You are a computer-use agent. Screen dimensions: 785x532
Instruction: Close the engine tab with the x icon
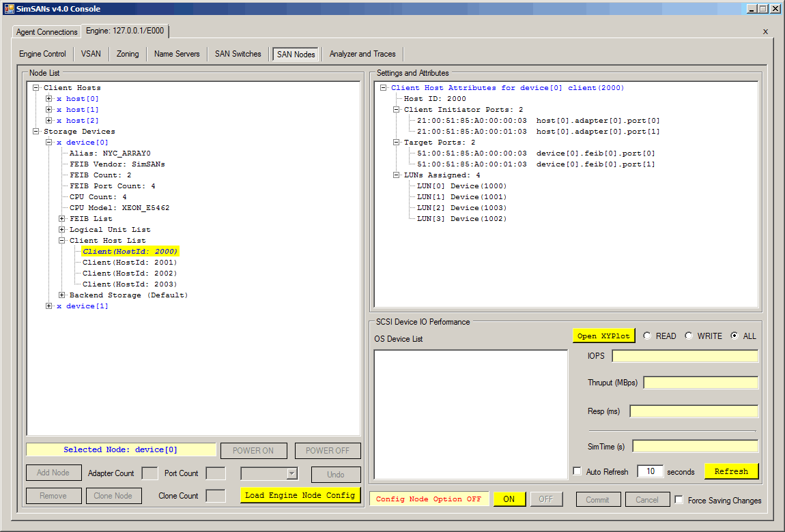[765, 31]
